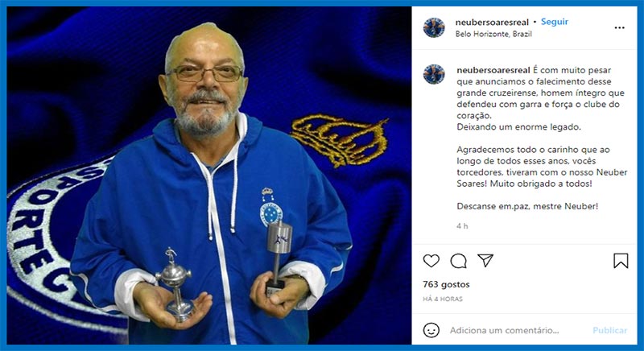Open the Belo Horizonte, Brazil location link
644x351 pixels.
pos(493,34)
